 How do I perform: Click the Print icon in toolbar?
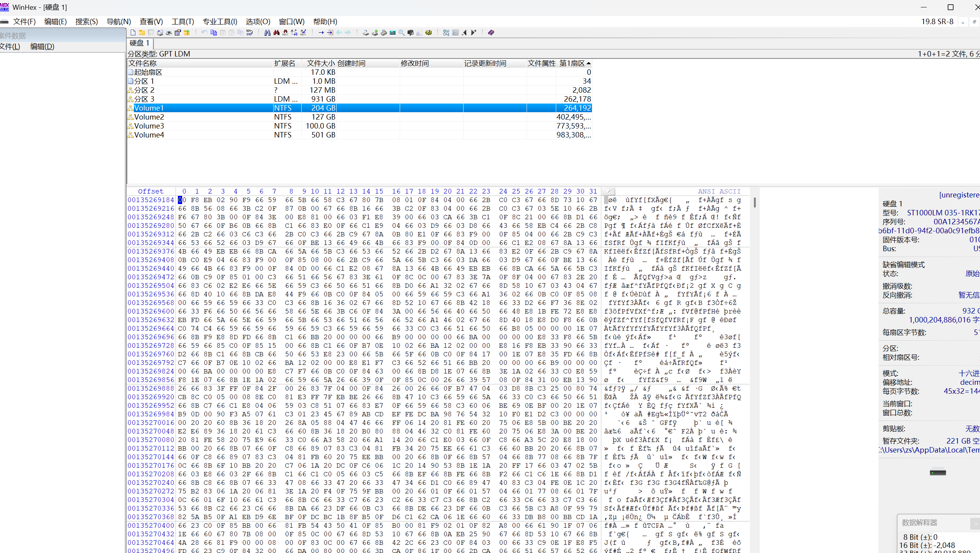pos(169,33)
